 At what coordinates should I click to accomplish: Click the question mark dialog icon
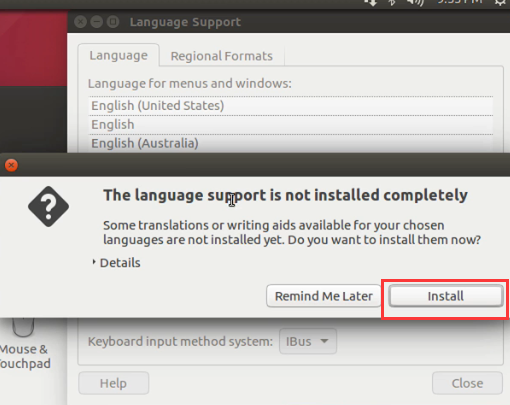pos(49,207)
